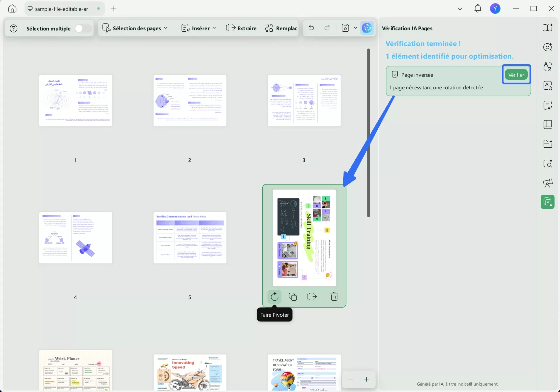This screenshot has height=392, width=560.
Task: Open the AI folder sidebar icon
Action: pyautogui.click(x=548, y=144)
